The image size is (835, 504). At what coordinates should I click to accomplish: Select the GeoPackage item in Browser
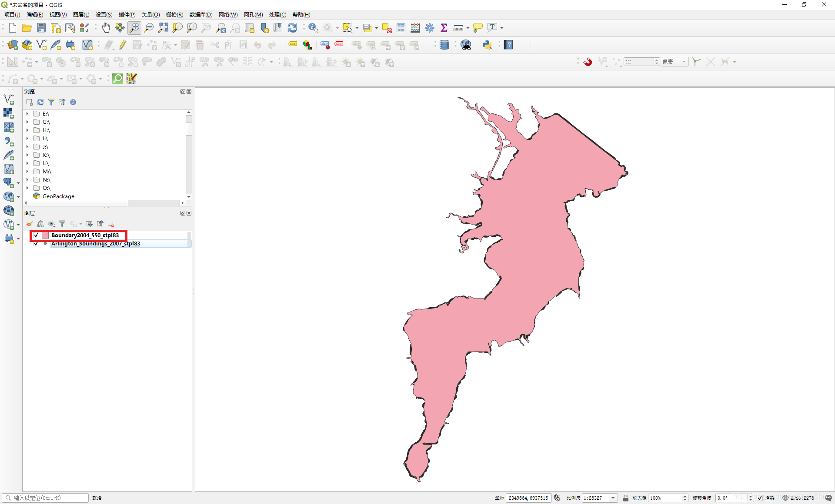tap(58, 196)
